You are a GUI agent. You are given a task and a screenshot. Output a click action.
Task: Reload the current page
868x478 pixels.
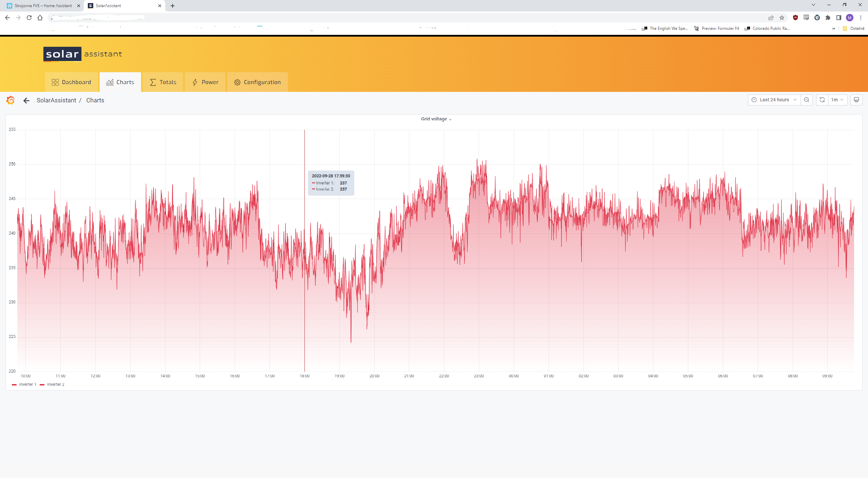(29, 18)
